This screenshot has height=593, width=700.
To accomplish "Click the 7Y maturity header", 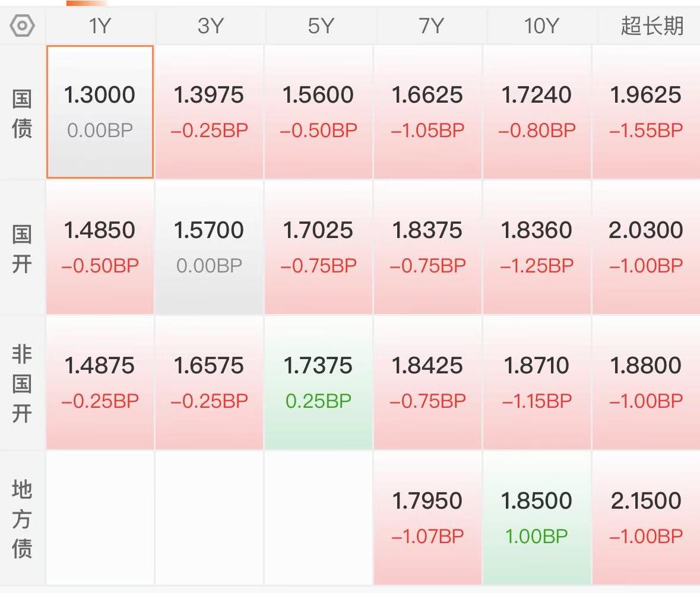I will [x=428, y=26].
